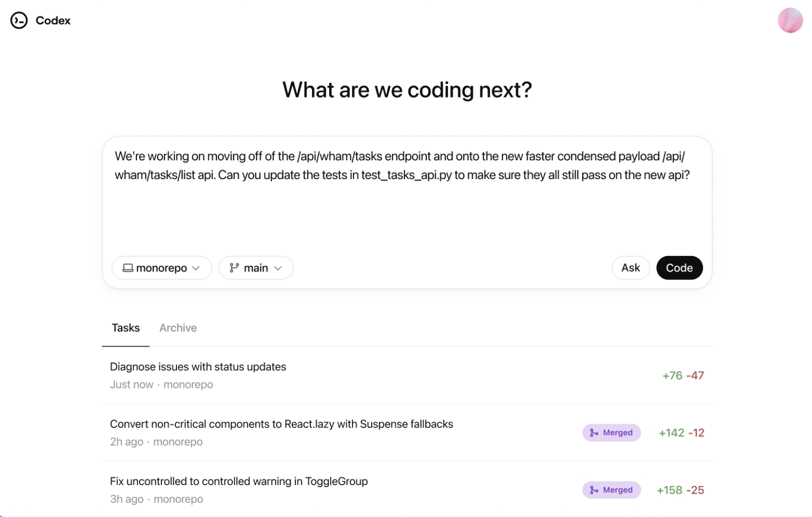Viewport: 812px width, 517px height.
Task: Click the +76 -47 diff stats
Action: [683, 376]
